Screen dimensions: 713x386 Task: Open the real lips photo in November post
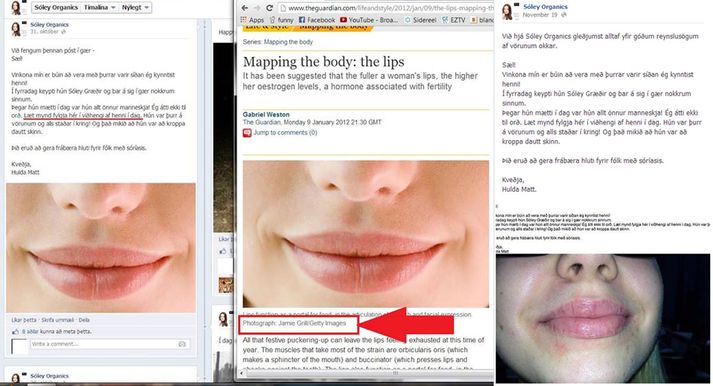603,318
